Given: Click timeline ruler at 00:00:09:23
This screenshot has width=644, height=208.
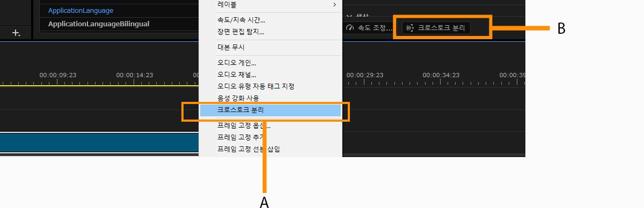Looking at the screenshot, I should coord(58,75).
